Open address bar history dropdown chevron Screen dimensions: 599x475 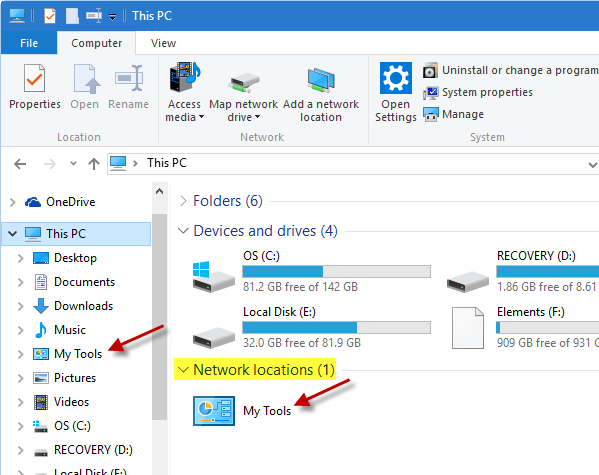593,165
